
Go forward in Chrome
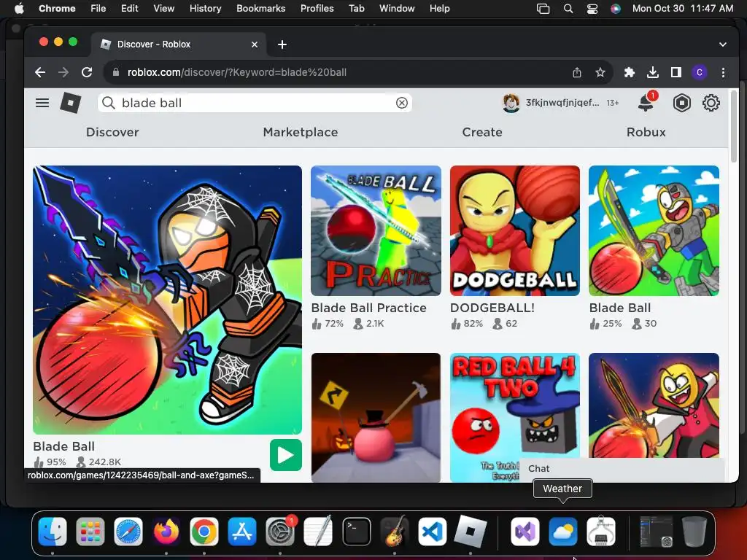[63, 72]
